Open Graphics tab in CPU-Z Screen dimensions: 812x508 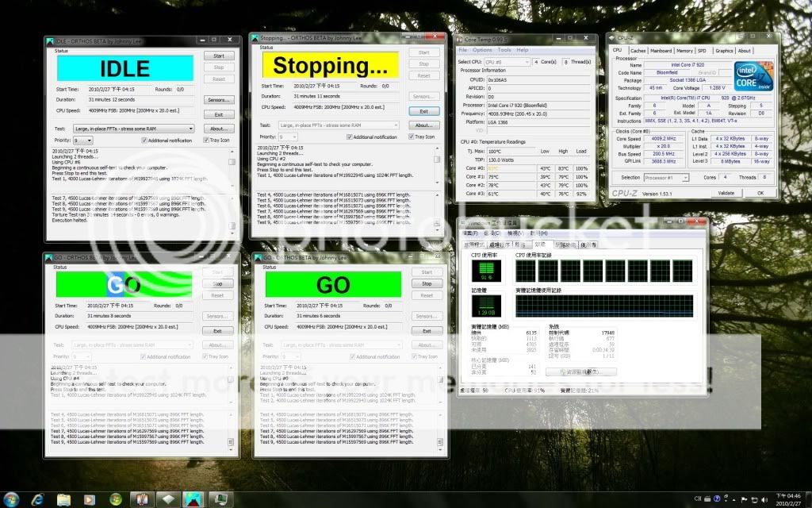pos(724,51)
